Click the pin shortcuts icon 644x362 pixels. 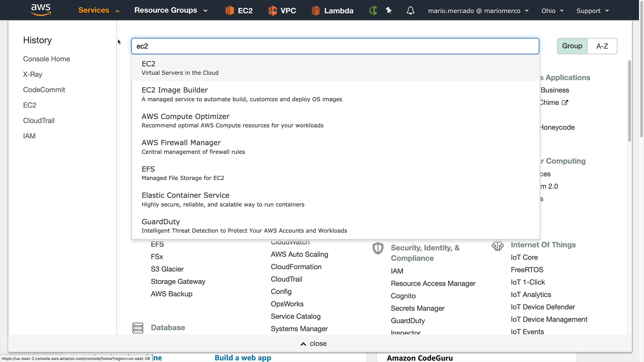pos(389,11)
